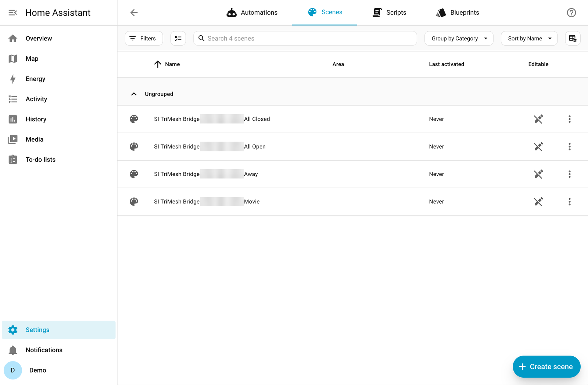
Task: Collapse the Ungrouped section
Action: (134, 94)
